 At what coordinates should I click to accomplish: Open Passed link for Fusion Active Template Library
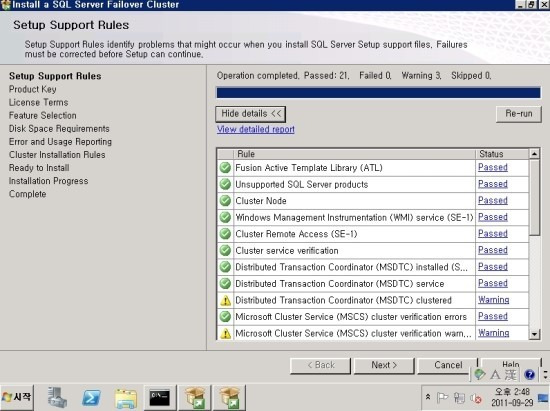point(492,168)
